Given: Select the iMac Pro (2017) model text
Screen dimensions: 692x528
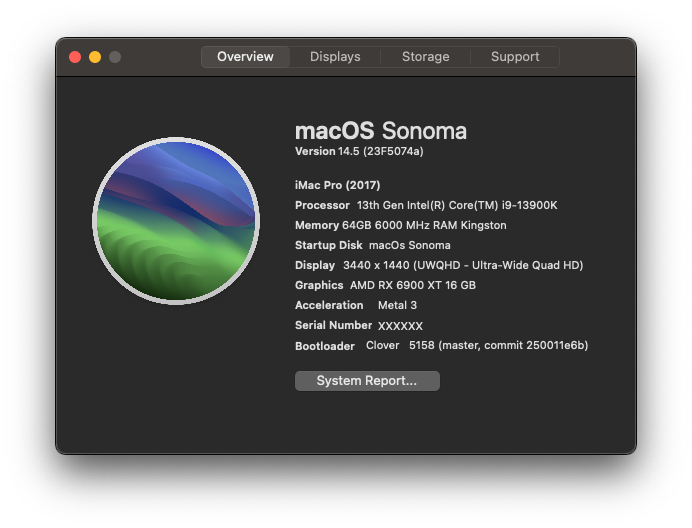Looking at the screenshot, I should 338,185.
